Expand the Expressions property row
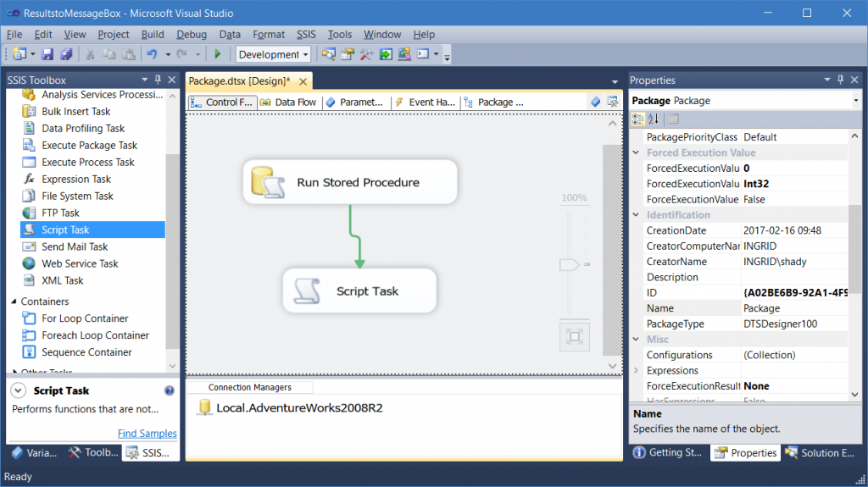 point(636,370)
